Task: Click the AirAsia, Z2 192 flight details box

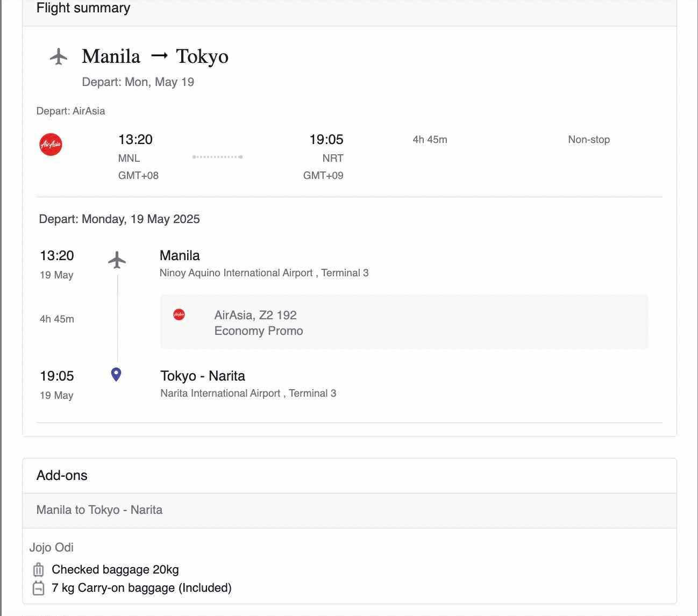Action: (x=403, y=323)
